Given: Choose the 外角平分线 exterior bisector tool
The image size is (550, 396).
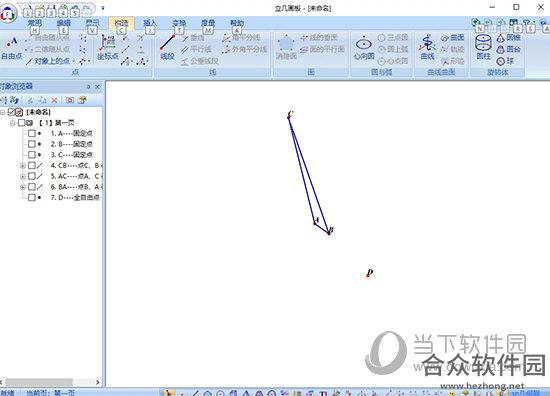Looking at the screenshot, I should click(x=244, y=49).
